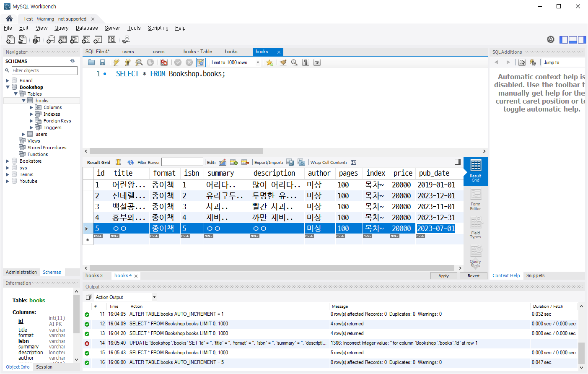Open the Snippets tab

tap(535, 275)
